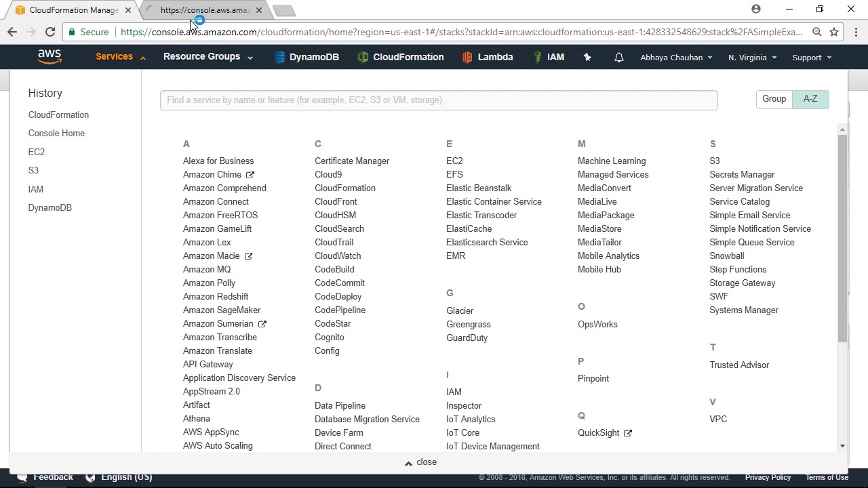Open the Abhaya Chauhan account dropdown
The image size is (868, 488).
click(x=676, y=58)
